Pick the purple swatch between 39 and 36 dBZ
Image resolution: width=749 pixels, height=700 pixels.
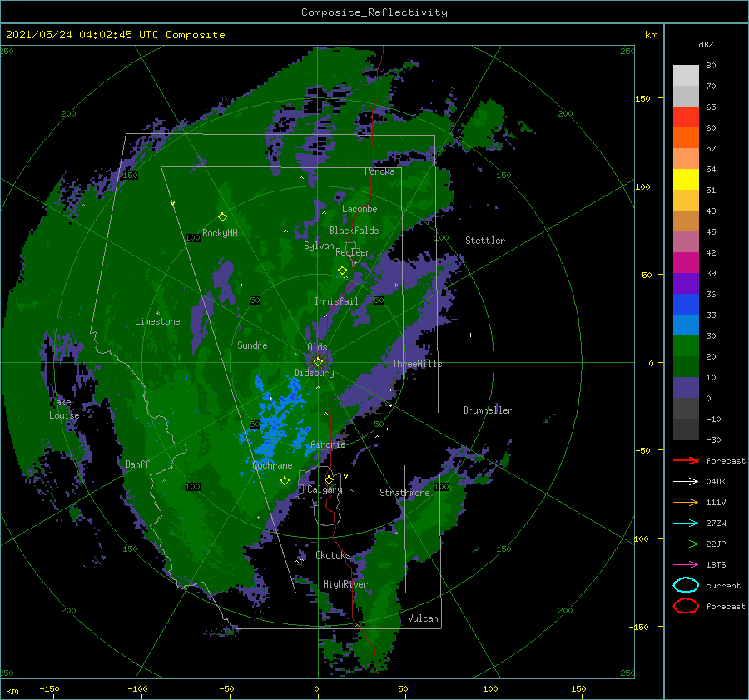(x=686, y=283)
